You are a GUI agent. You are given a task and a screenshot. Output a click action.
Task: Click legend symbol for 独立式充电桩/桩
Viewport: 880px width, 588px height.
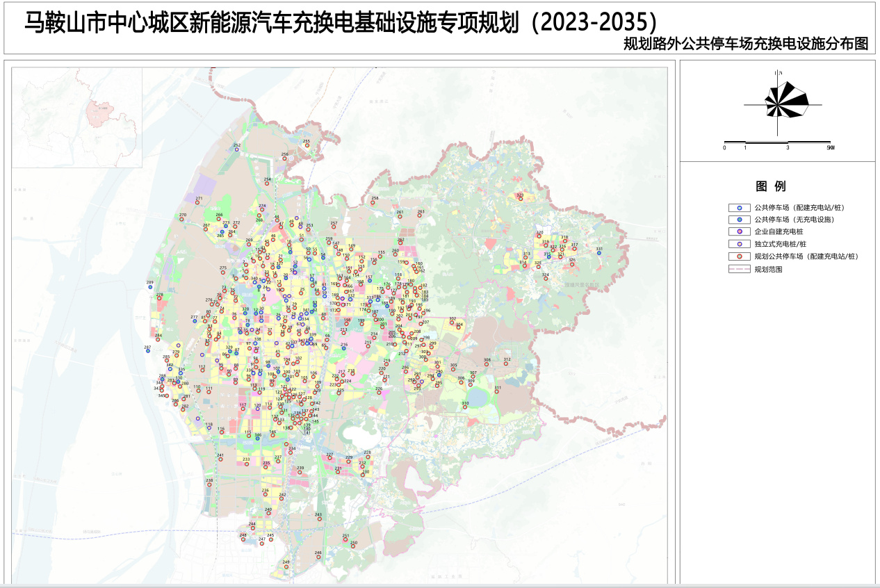click(739, 244)
